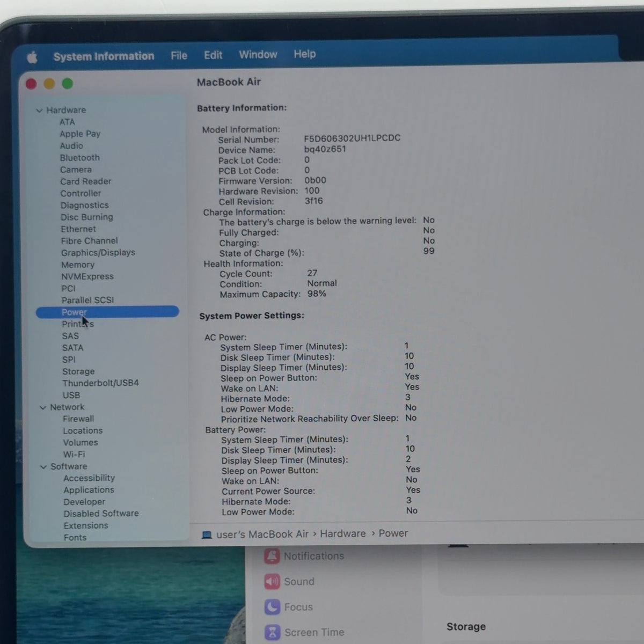Image resolution: width=644 pixels, height=644 pixels.
Task: Open the Edit menu
Action: tap(213, 55)
